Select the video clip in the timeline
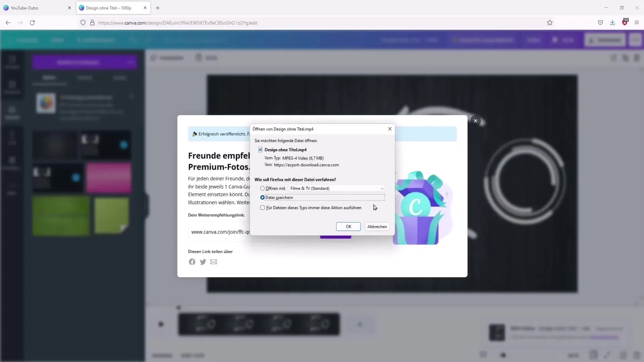Image resolution: width=644 pixels, height=362 pixels. [x=259, y=324]
